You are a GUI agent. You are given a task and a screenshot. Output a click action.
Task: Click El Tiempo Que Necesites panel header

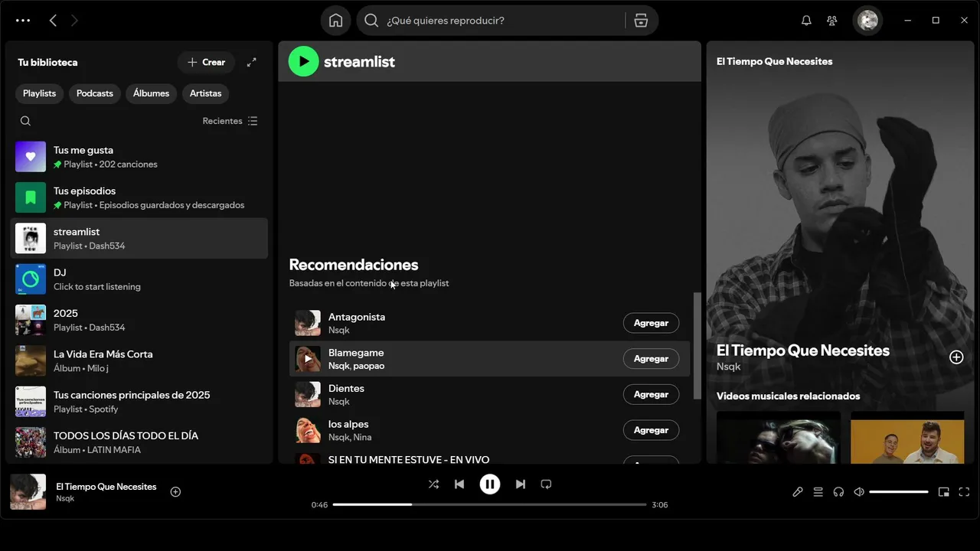pos(774,61)
